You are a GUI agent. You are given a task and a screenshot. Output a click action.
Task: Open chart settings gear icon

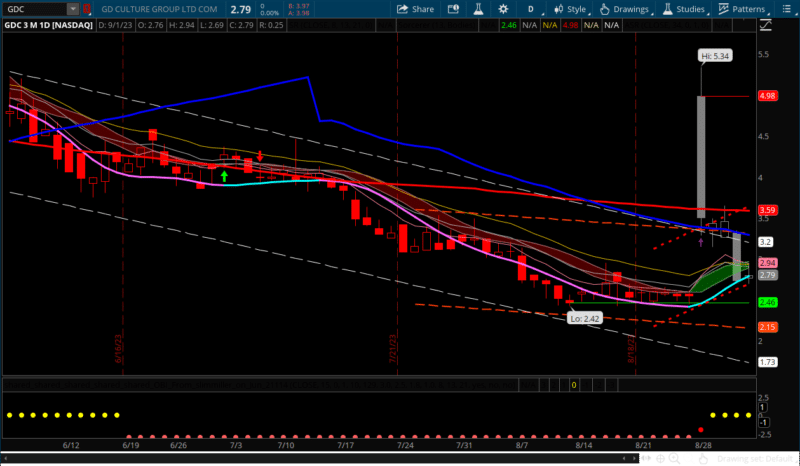pyautogui.click(x=503, y=9)
